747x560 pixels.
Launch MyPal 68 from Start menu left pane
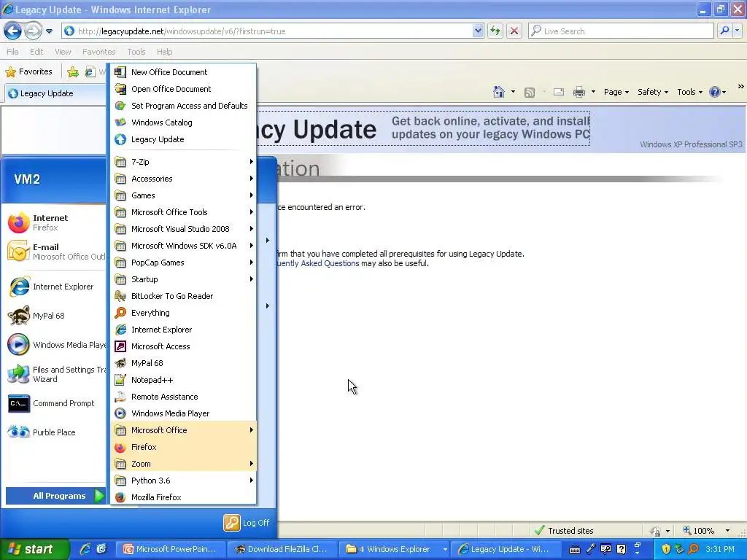point(55,316)
